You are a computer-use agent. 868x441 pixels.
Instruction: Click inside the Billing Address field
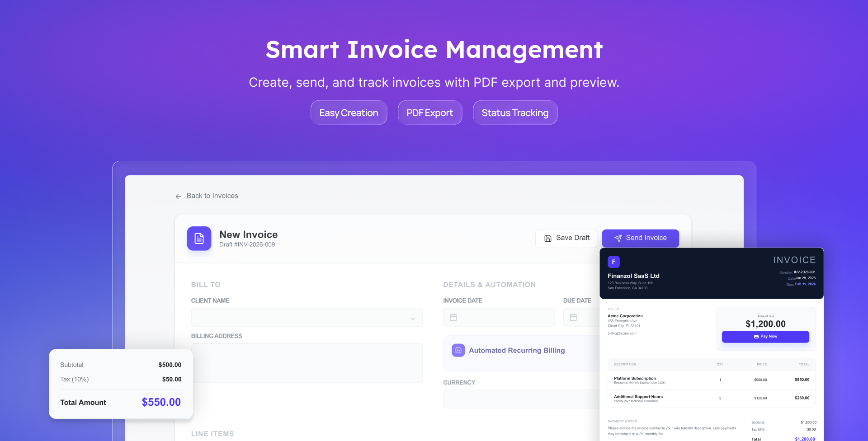[x=307, y=362]
